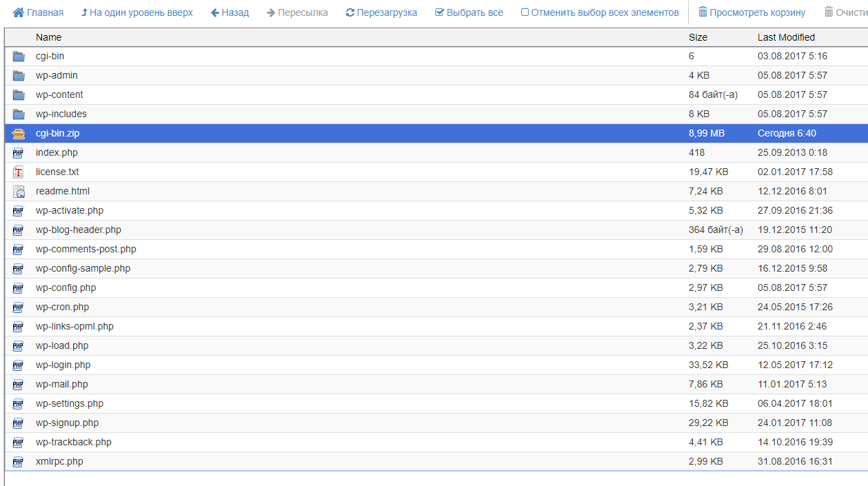
Task: Open trash with Просмотреть корзину
Action: 751,12
